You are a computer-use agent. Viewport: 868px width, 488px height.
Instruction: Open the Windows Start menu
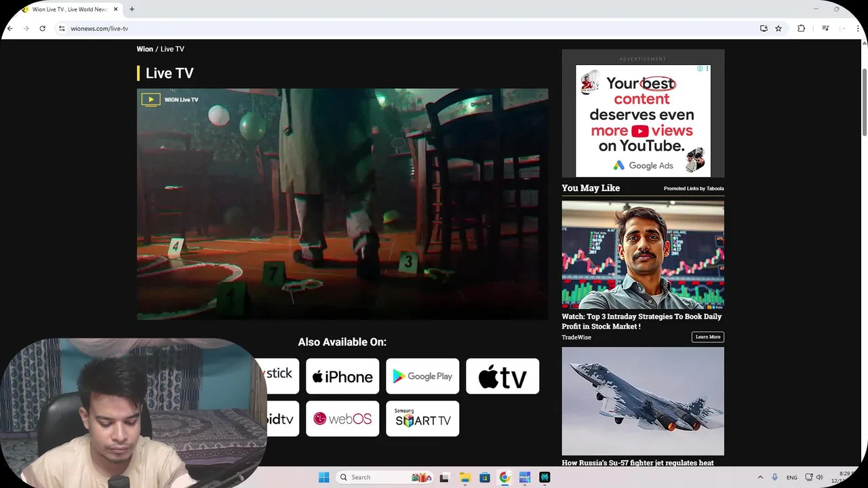324,477
